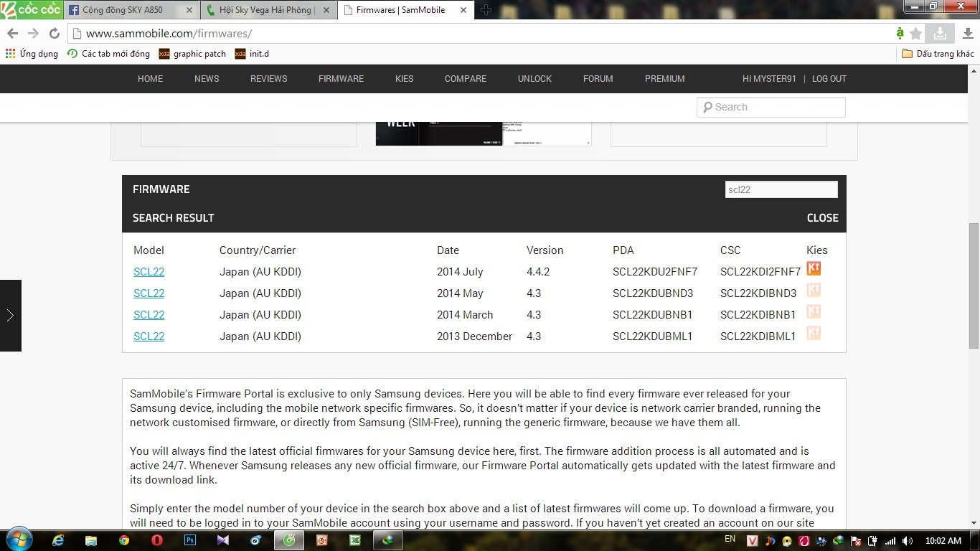
Task: Open the COMPARE menu item
Action: [466, 79]
